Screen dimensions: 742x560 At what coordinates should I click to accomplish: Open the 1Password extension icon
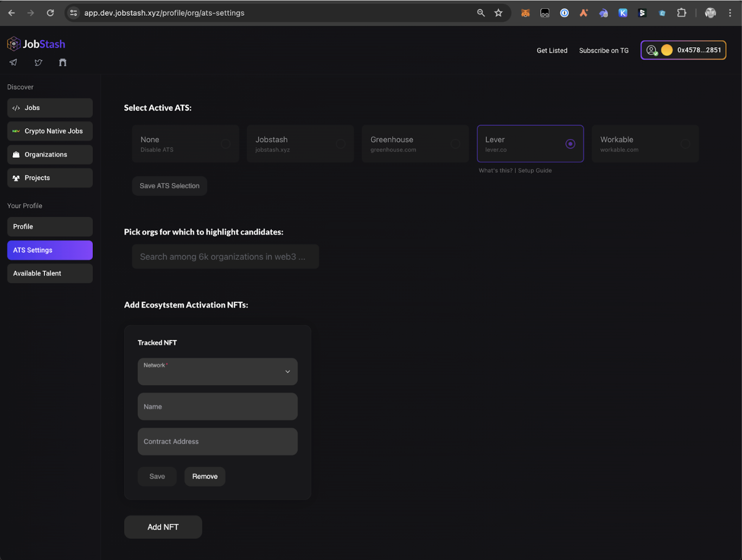pos(565,13)
